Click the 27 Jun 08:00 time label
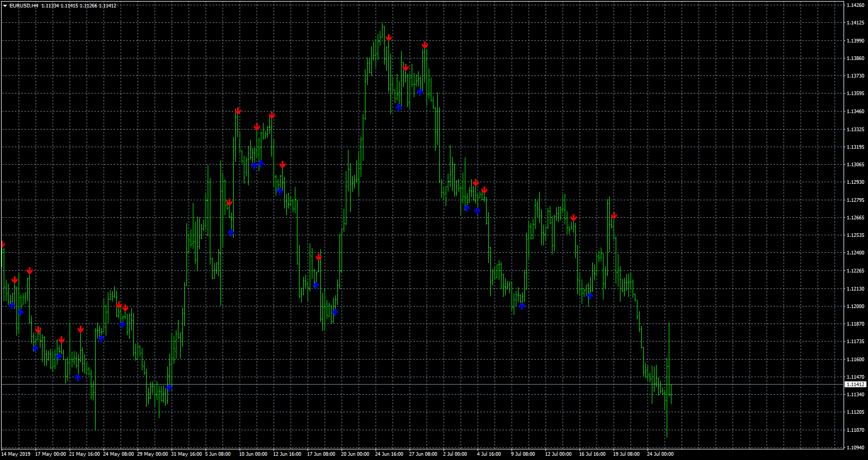 pyautogui.click(x=423, y=454)
